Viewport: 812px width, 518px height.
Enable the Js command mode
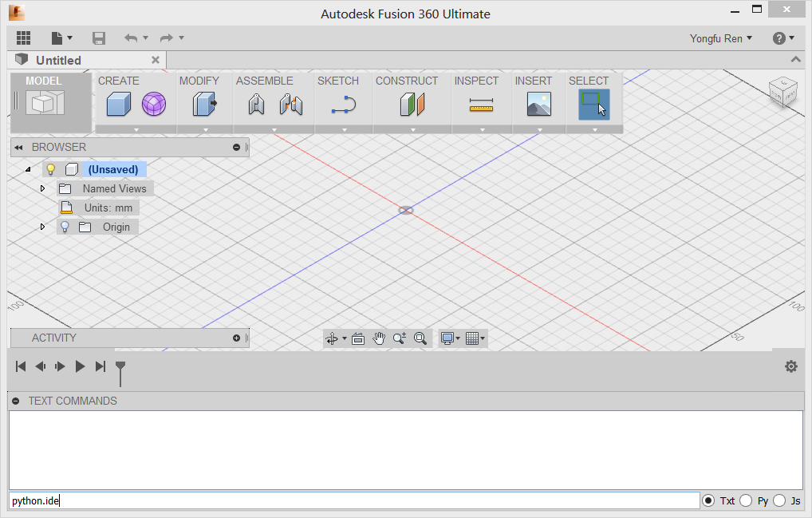coord(778,500)
